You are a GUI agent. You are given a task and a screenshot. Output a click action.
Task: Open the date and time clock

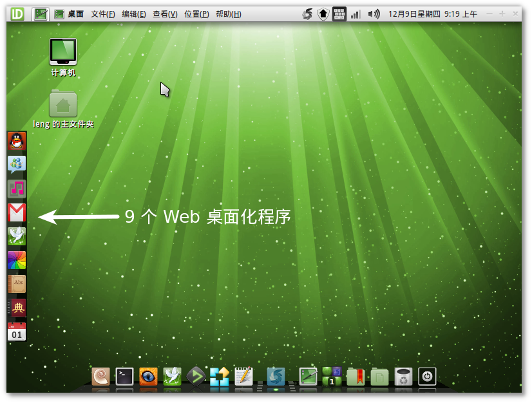[433, 14]
